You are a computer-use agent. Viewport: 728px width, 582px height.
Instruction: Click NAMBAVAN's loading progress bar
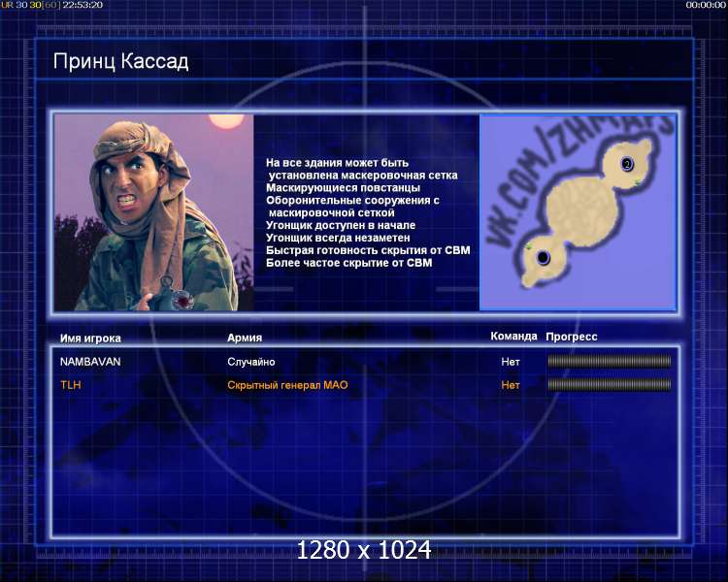610,361
